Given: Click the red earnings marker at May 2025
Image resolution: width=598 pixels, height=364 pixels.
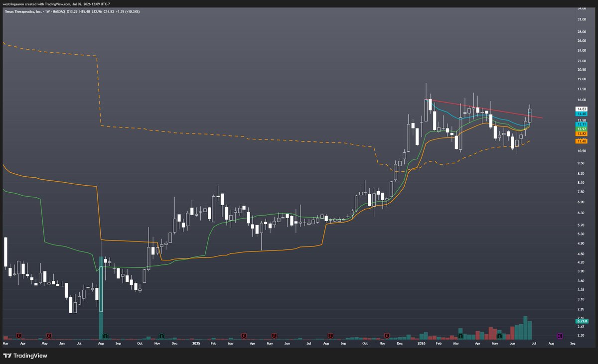Looking at the screenshot, I should 273,336.
